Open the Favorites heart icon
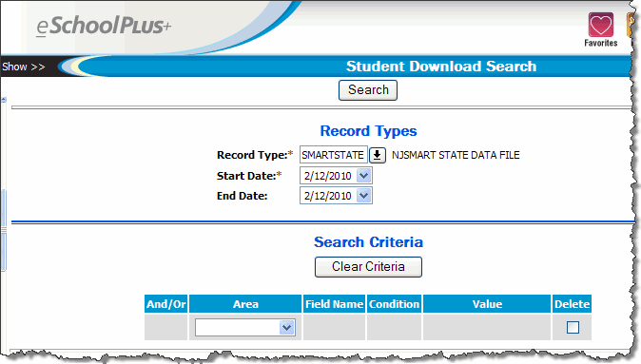Viewport: 641px width, 364px height. pos(600,26)
